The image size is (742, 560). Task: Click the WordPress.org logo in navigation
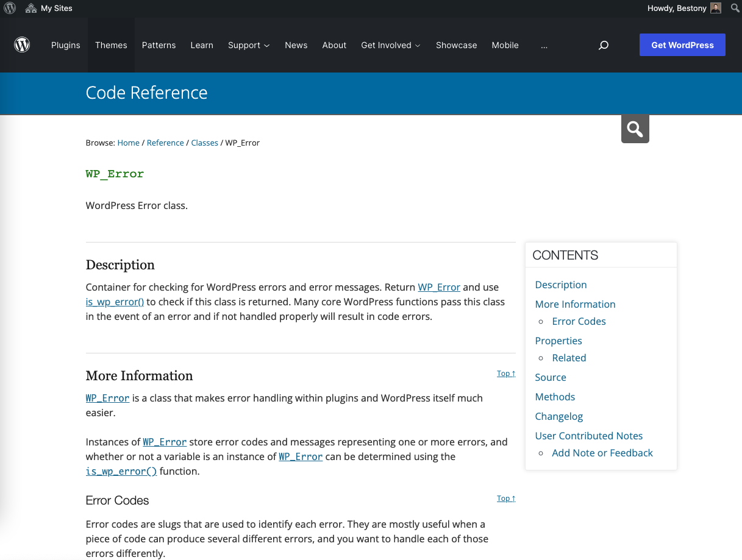click(x=22, y=45)
